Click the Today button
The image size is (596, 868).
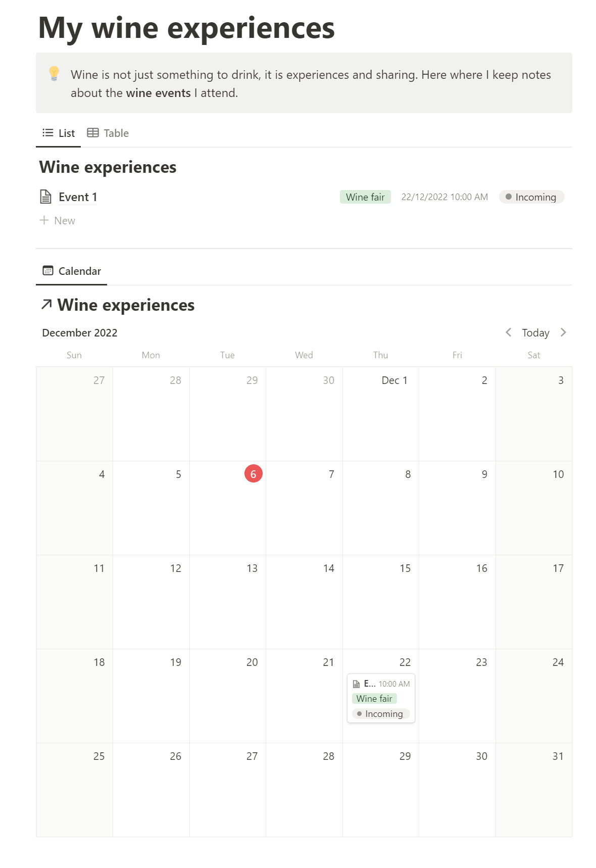[x=535, y=332]
